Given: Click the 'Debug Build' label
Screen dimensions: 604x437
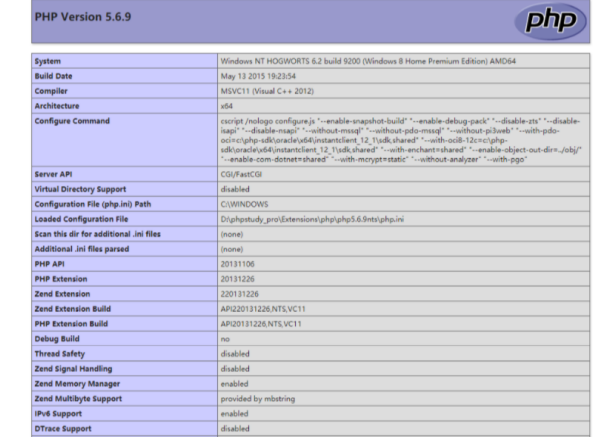Looking at the screenshot, I should coord(57,339).
